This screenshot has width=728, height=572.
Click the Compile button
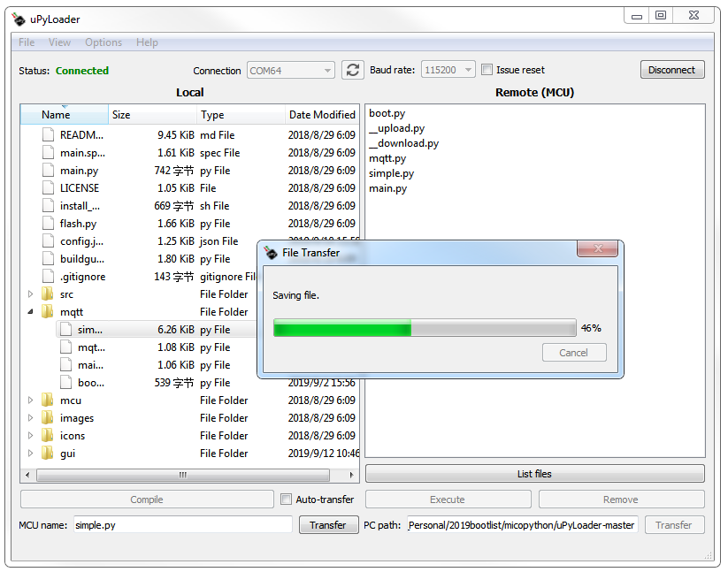tap(147, 500)
